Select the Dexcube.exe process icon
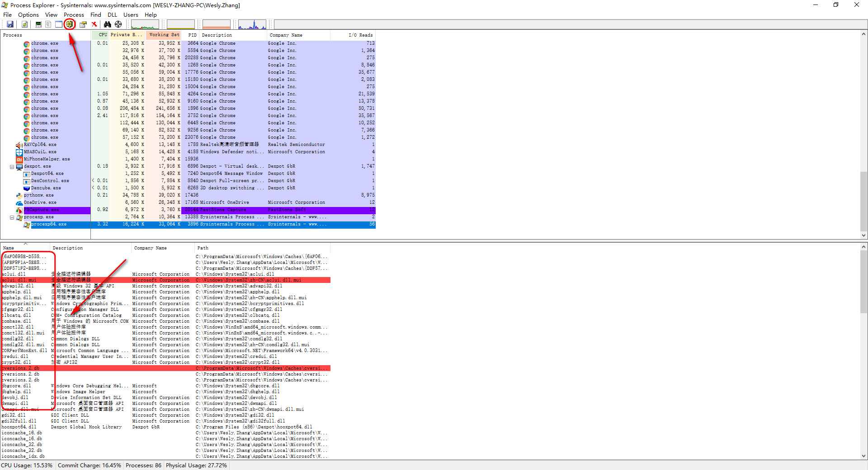The width and height of the screenshot is (868, 470). point(27,188)
